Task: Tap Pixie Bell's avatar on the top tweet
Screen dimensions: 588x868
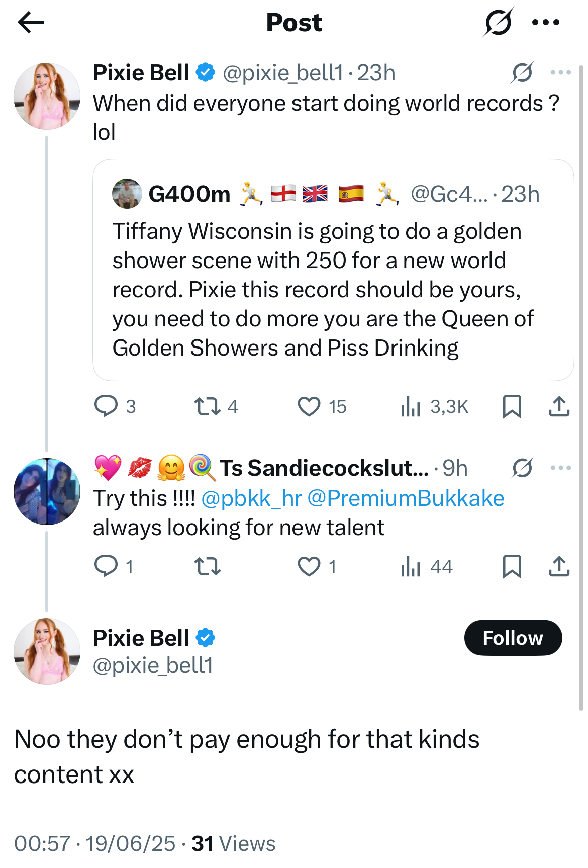Action: [x=47, y=96]
